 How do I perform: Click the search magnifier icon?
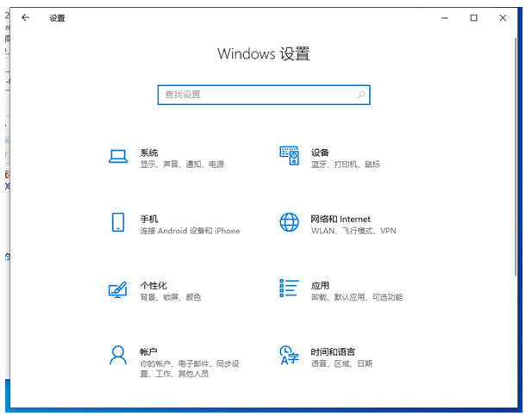click(x=361, y=95)
